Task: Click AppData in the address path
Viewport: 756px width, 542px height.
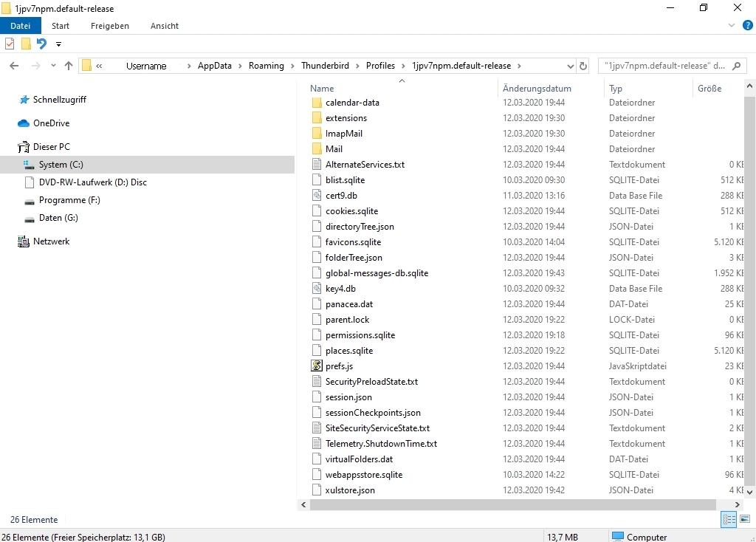Action: point(215,66)
